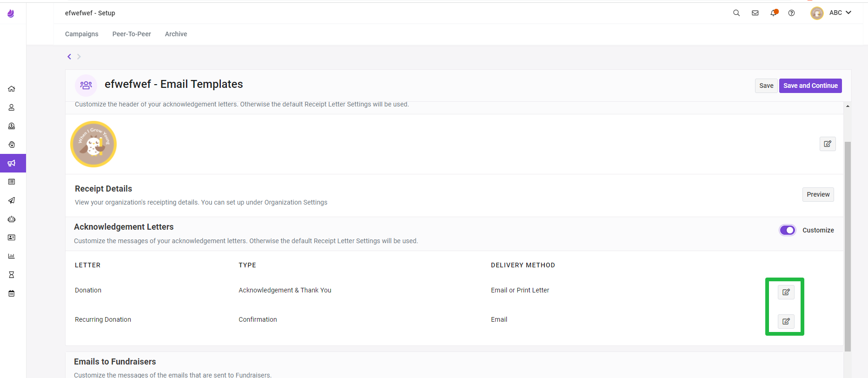
Task: Click the 'Confirmation' type cell
Action: coord(258,319)
